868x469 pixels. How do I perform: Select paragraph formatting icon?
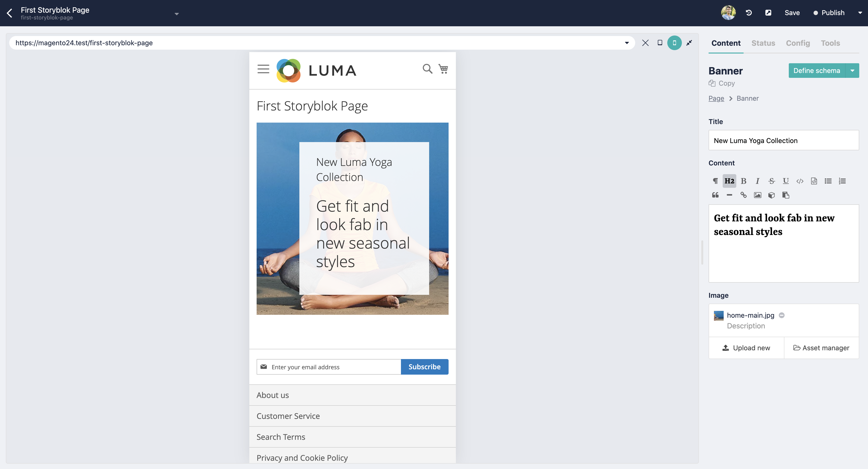click(715, 181)
